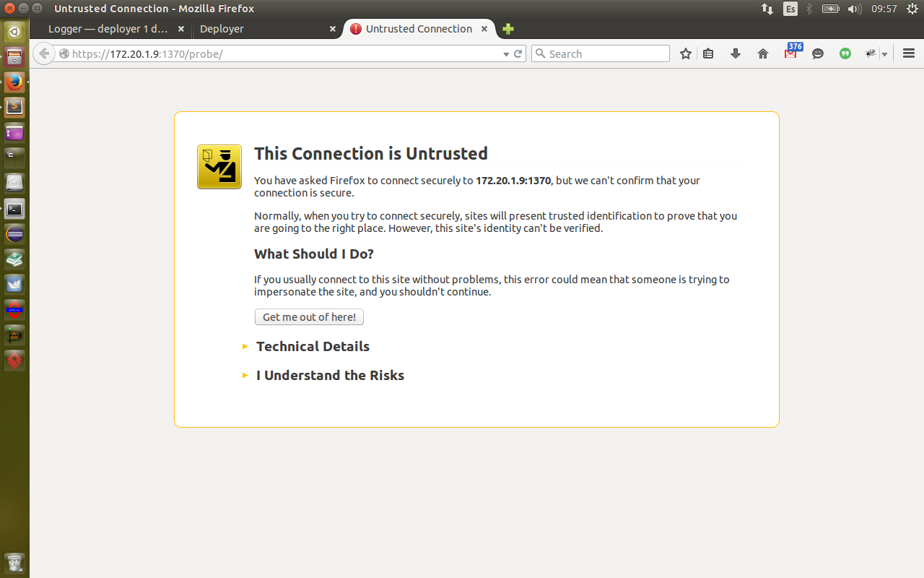Open the green Hangouts toolbar icon

[845, 53]
